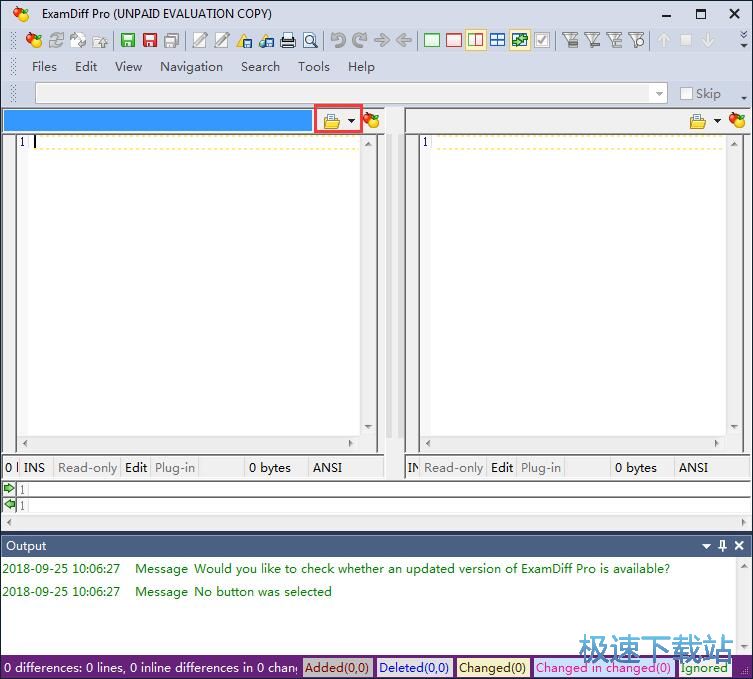This screenshot has height=679, width=753.
Task: Open the Navigation menu
Action: [191, 66]
